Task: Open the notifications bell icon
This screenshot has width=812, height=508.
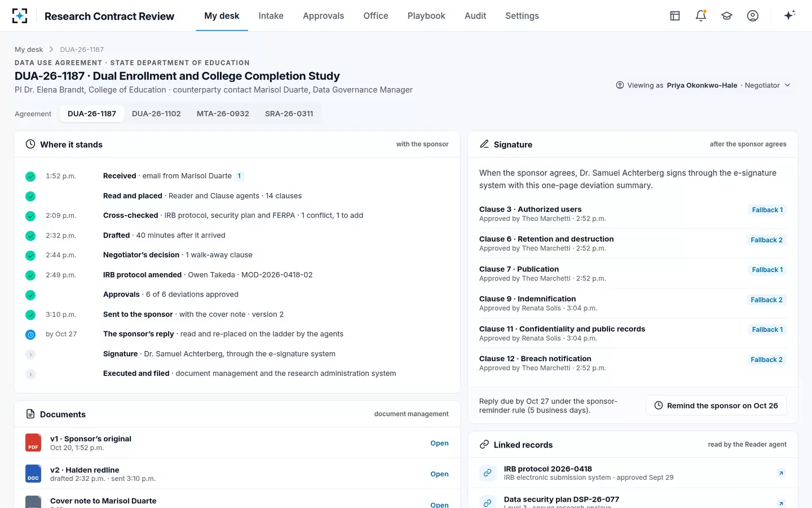Action: coord(701,16)
